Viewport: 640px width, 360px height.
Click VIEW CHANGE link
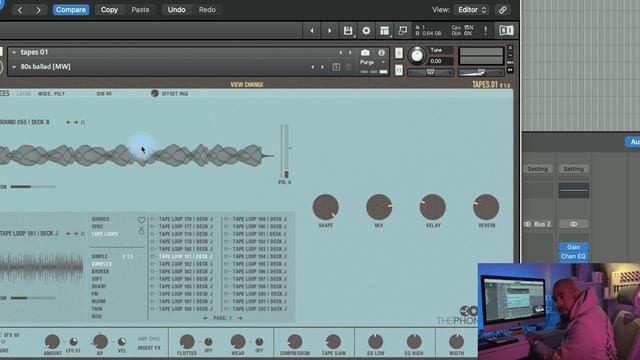click(247, 85)
